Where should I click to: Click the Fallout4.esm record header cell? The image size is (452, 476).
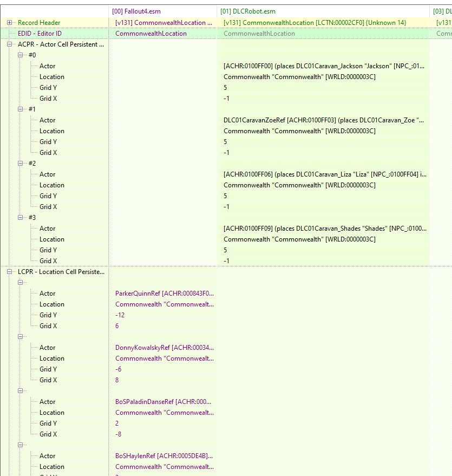point(163,22)
